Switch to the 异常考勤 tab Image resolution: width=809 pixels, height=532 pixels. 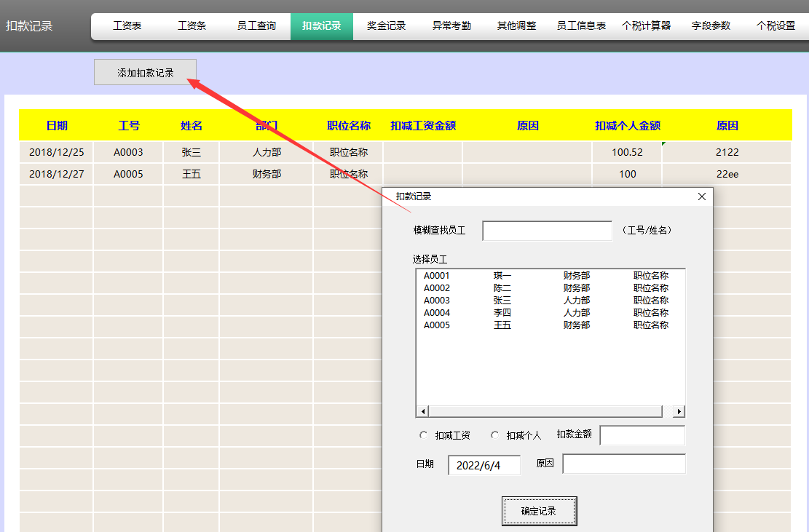(450, 25)
